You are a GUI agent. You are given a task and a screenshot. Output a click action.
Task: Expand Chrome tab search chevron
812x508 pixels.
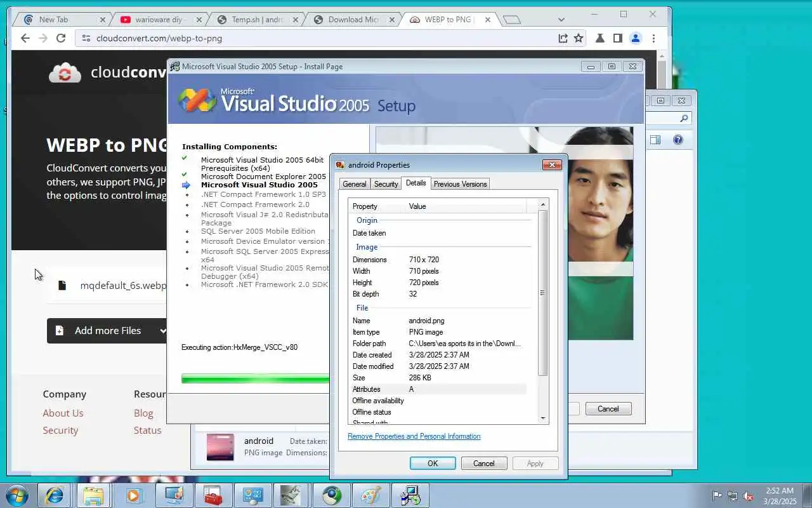[x=561, y=20]
